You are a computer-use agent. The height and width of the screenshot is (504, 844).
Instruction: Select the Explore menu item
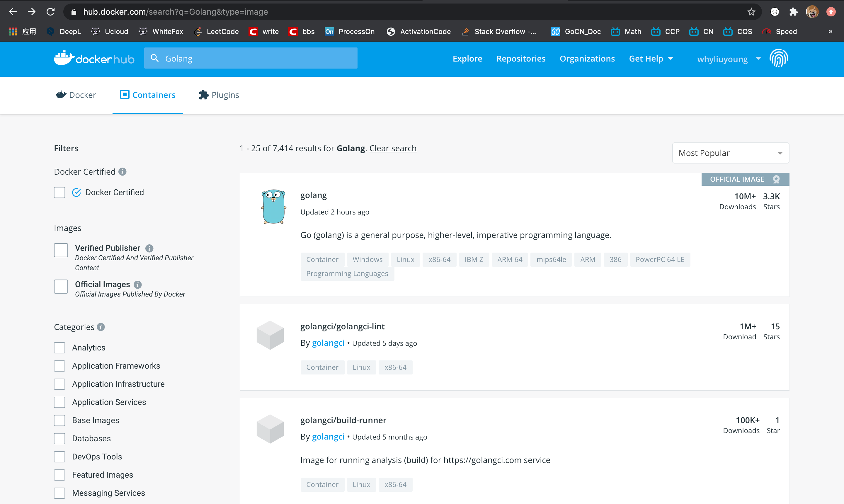467,58
